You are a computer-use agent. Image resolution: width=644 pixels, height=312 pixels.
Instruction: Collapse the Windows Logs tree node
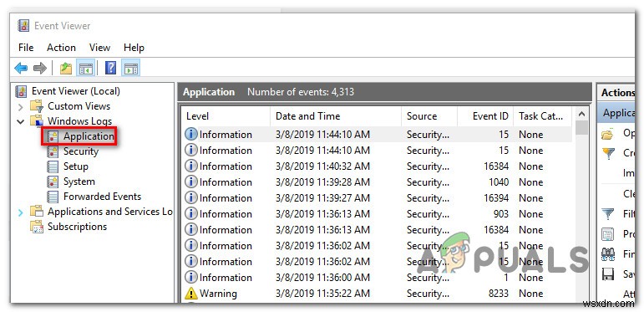21,121
